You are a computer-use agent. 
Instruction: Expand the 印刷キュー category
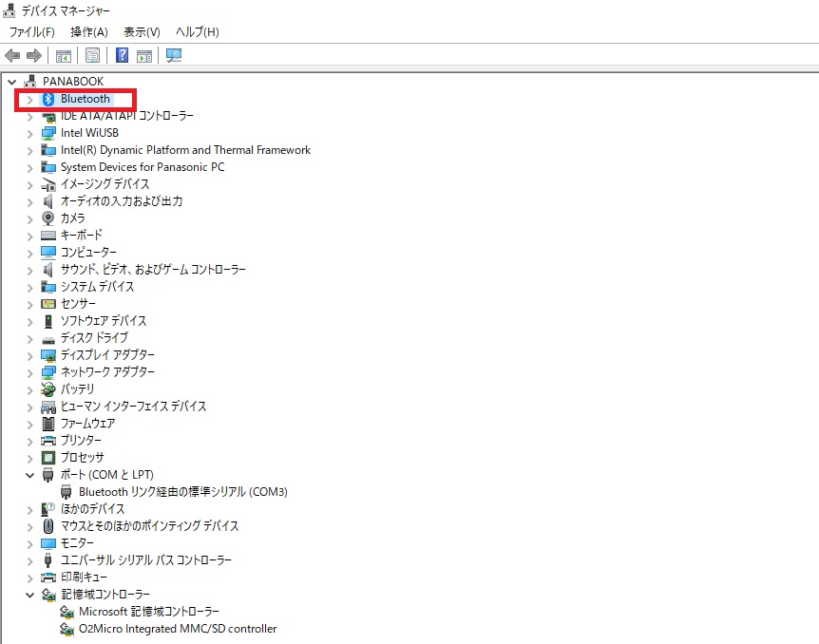(29, 578)
